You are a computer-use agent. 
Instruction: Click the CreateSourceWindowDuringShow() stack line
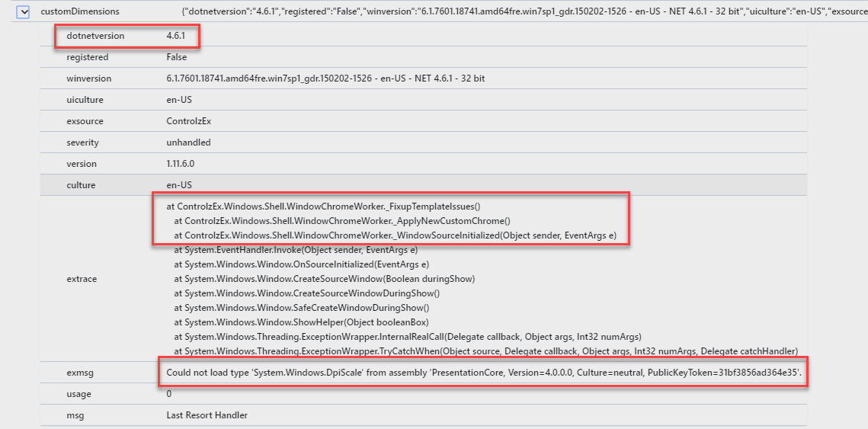coord(307,293)
